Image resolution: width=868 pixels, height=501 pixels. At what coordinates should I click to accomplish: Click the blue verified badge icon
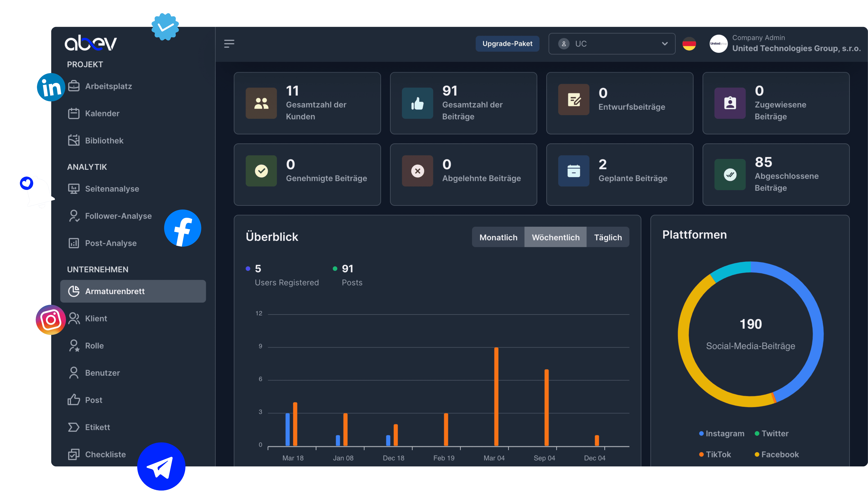coord(165,26)
